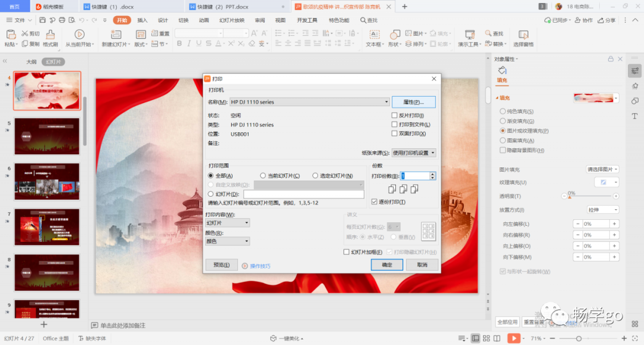Screen dimensions: 644x345
Task: Click the printer Properties (属性) button
Action: point(414,102)
